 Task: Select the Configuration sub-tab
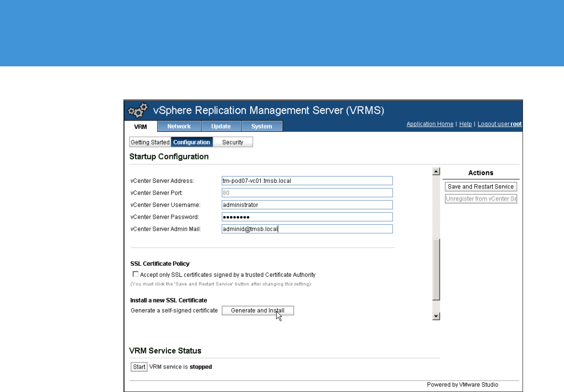(x=192, y=142)
